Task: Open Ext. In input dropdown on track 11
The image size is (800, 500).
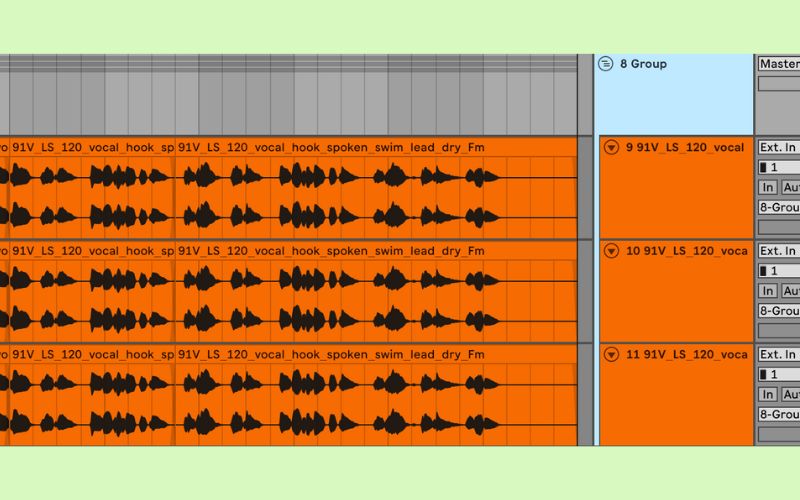Action: 779,355
